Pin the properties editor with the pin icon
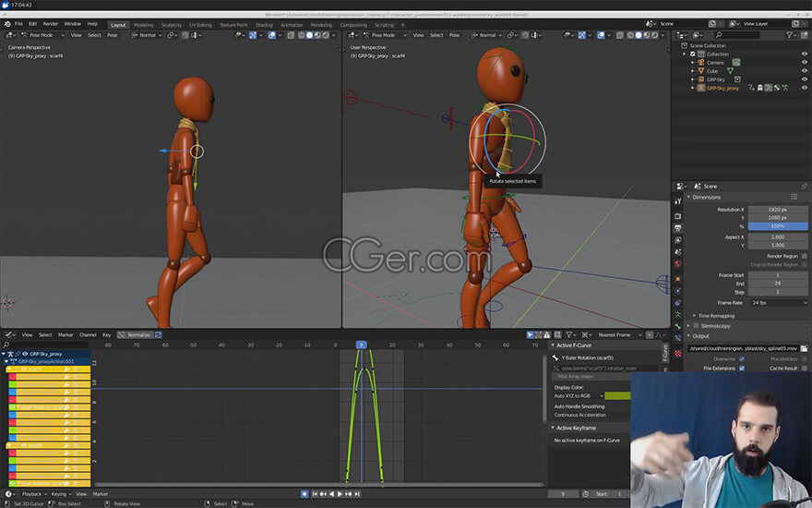This screenshot has width=812, height=508. (x=804, y=186)
